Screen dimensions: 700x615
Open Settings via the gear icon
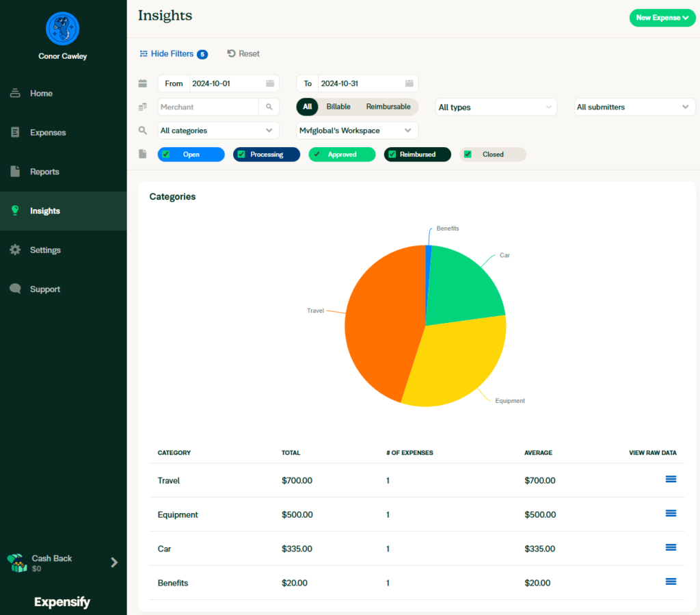(14, 250)
